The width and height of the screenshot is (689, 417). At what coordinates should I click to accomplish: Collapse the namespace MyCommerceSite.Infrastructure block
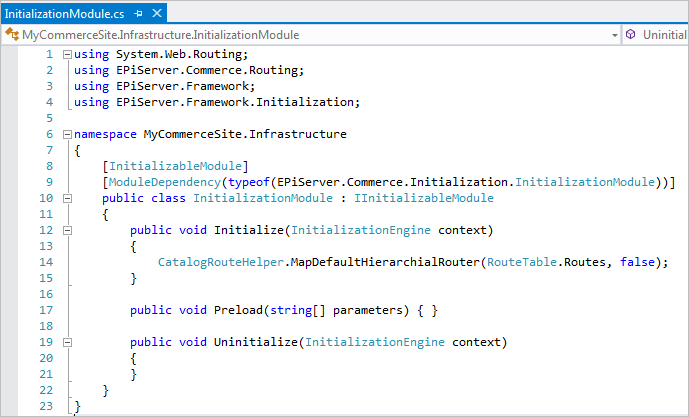pos(67,134)
